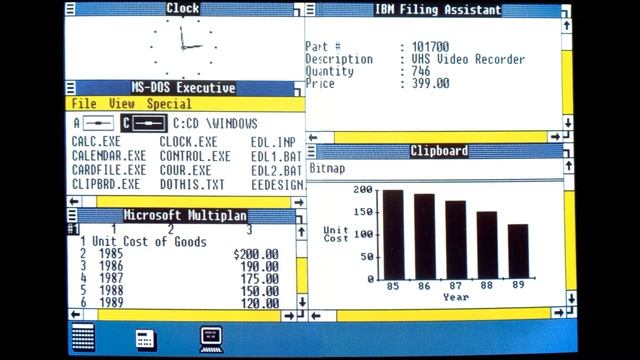The width and height of the screenshot is (640, 360).
Task: Select CARDFILE.EXE in the file list
Action: 109,170
